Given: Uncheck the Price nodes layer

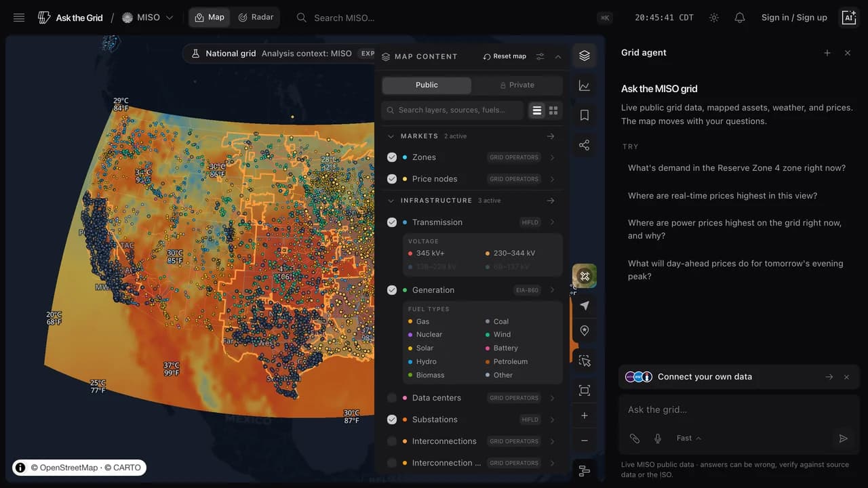Looking at the screenshot, I should (392, 179).
